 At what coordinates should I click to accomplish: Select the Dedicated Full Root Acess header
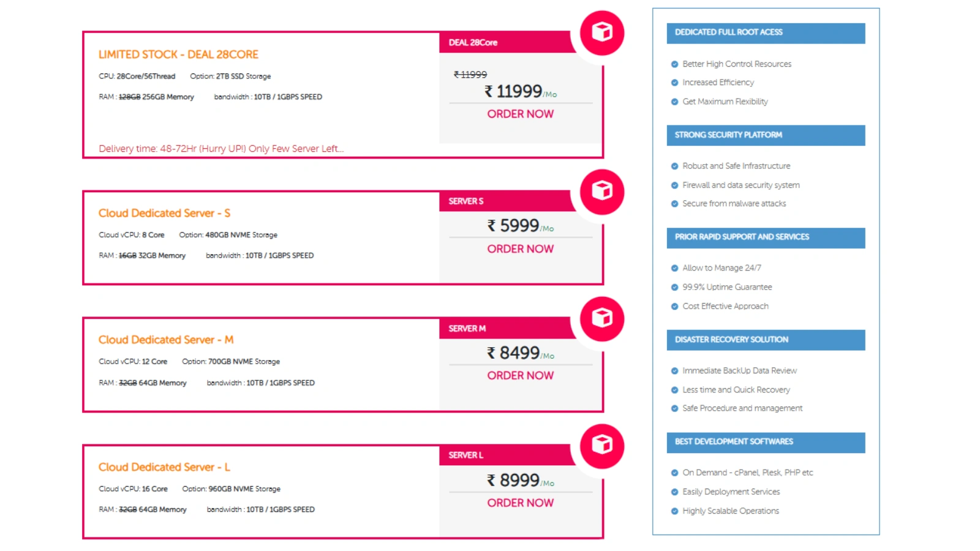[766, 33]
